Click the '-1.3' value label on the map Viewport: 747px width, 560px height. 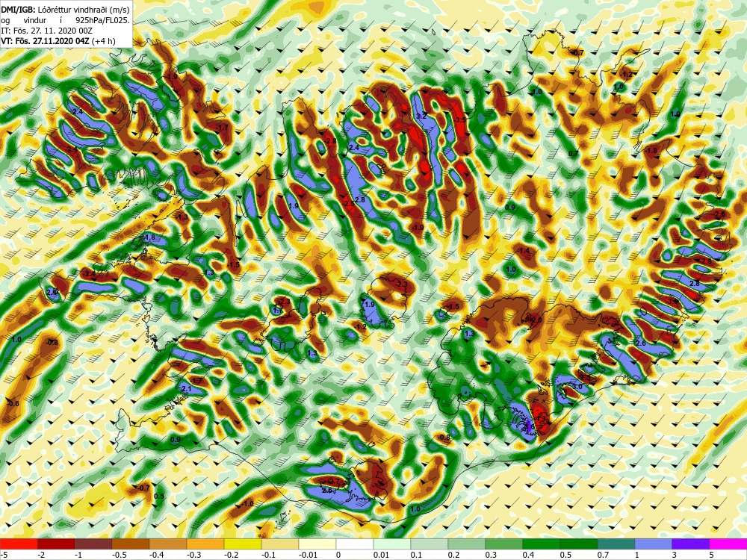(182, 217)
